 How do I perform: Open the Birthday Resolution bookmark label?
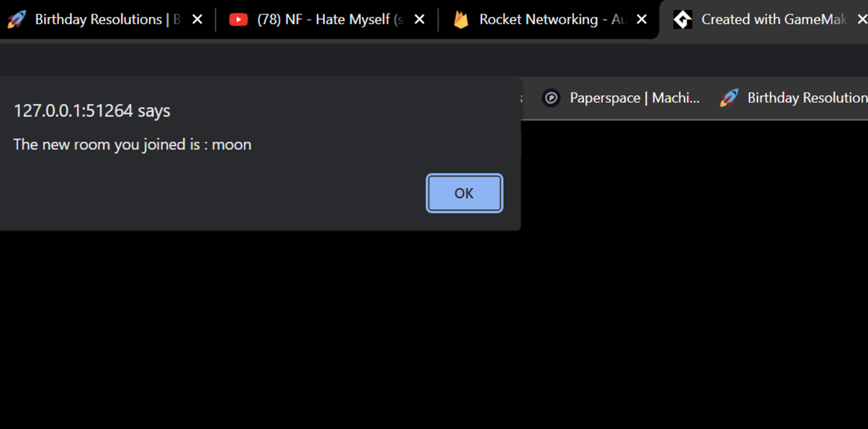pyautogui.click(x=807, y=98)
